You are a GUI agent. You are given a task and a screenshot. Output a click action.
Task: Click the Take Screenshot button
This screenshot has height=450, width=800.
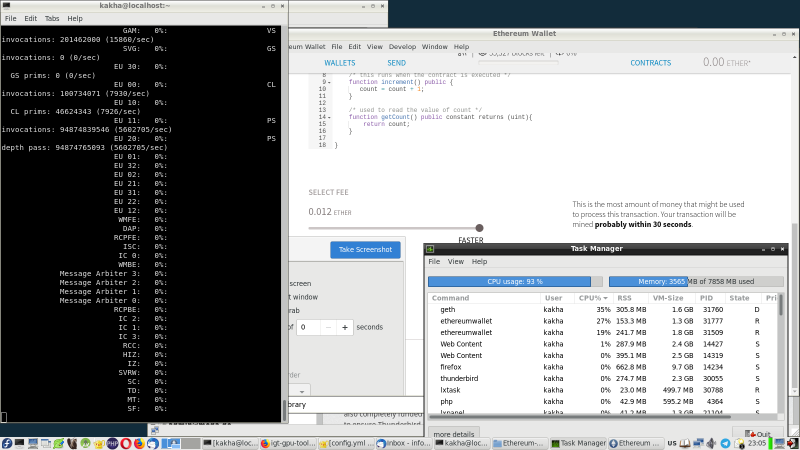365,249
